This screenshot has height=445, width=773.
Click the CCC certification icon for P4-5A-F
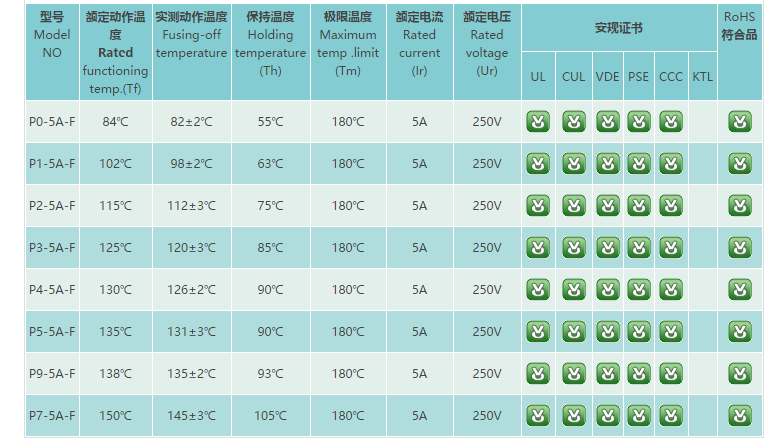[671, 290]
